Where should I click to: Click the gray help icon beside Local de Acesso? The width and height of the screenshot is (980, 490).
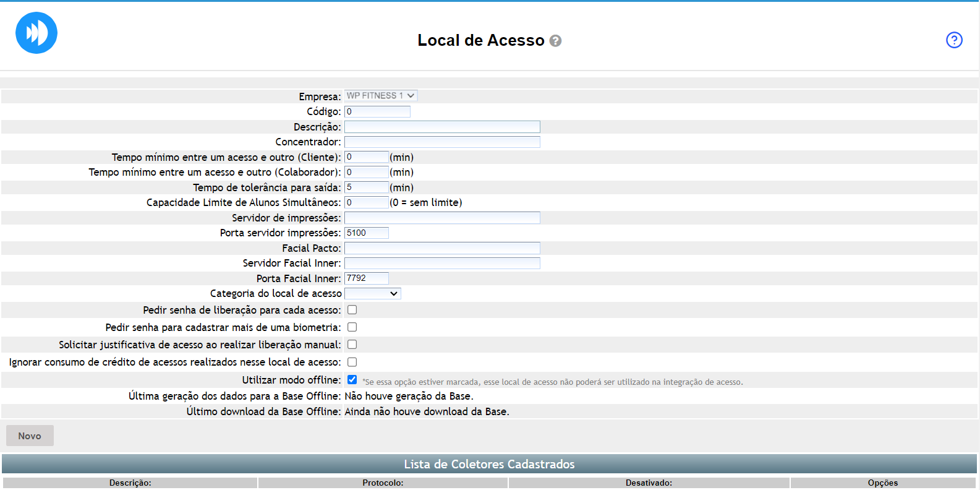[x=555, y=41]
